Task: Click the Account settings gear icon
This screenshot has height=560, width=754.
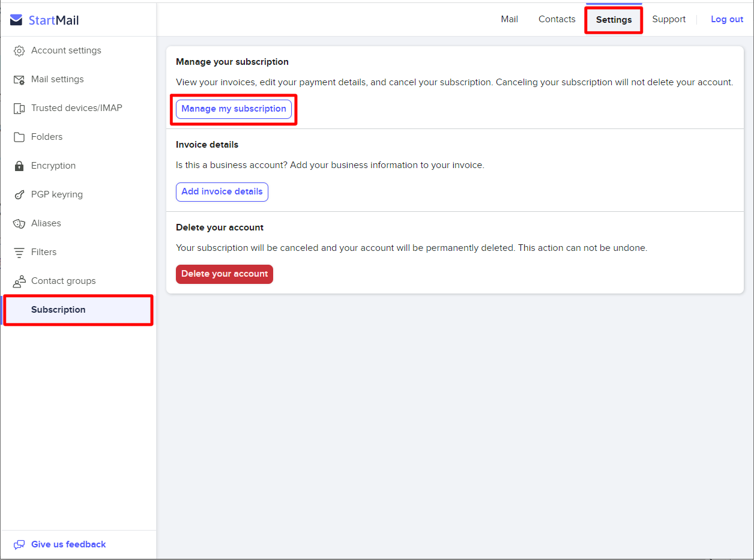Action: click(x=19, y=51)
